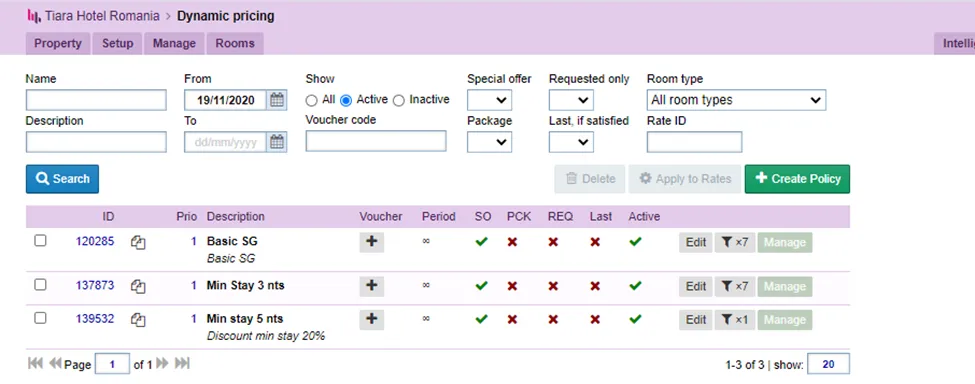Copy policy 120285 using duplicate icon
The image size is (975, 384).
click(x=138, y=243)
